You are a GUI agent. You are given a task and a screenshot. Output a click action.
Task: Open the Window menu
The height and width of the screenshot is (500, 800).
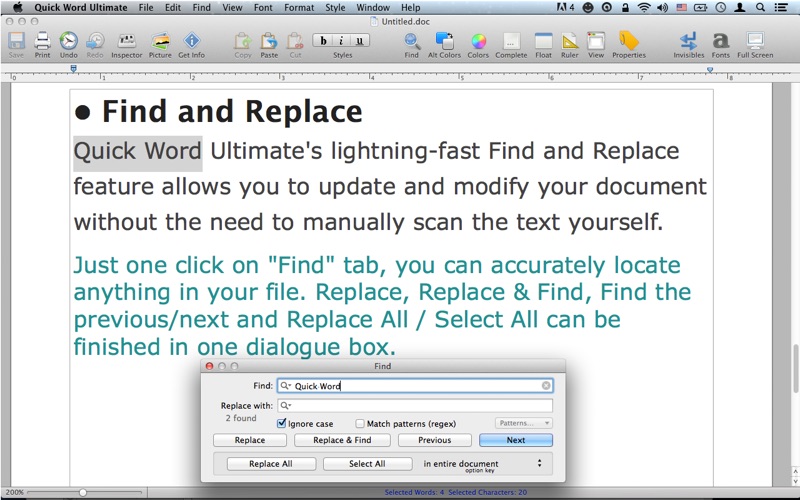(x=373, y=7)
